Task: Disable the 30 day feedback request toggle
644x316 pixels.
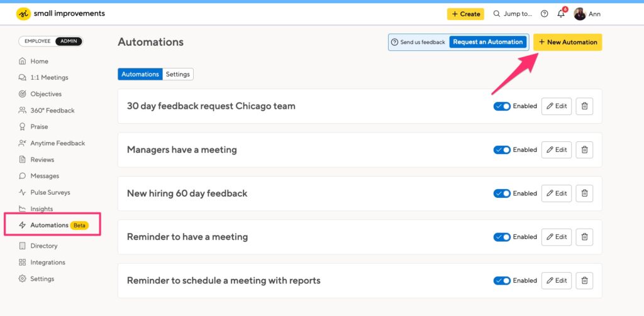Action: (502, 106)
